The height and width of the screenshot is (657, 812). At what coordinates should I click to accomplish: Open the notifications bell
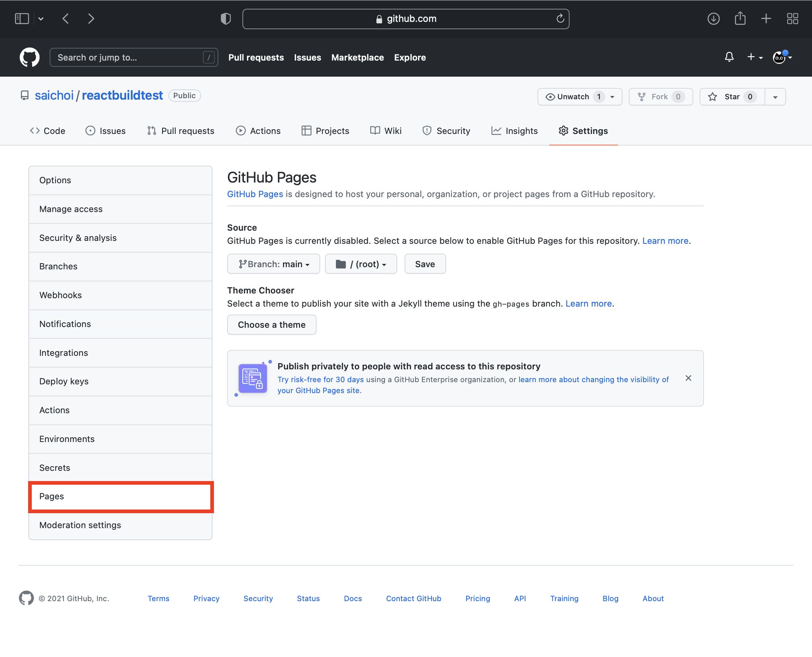point(729,57)
